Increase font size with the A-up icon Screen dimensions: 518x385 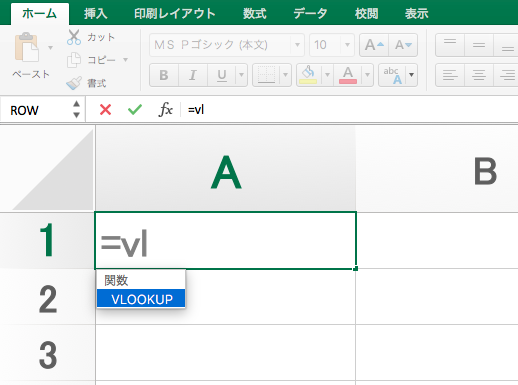tap(374, 45)
